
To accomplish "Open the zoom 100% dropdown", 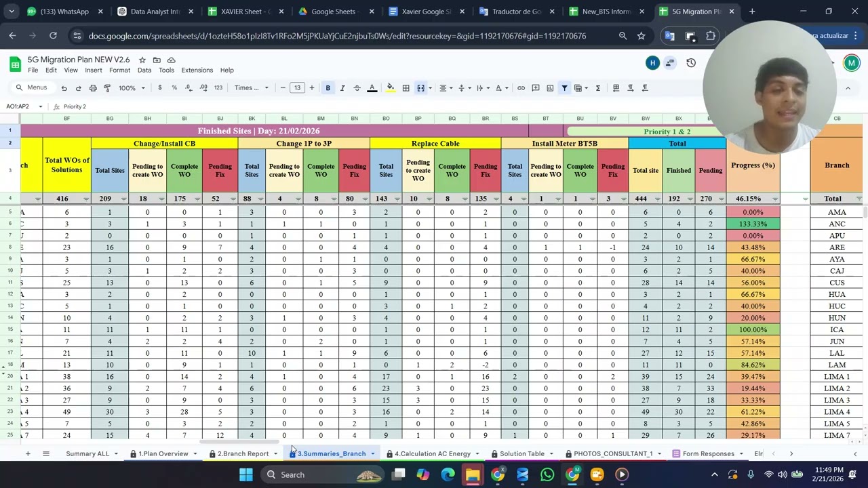I will point(132,88).
